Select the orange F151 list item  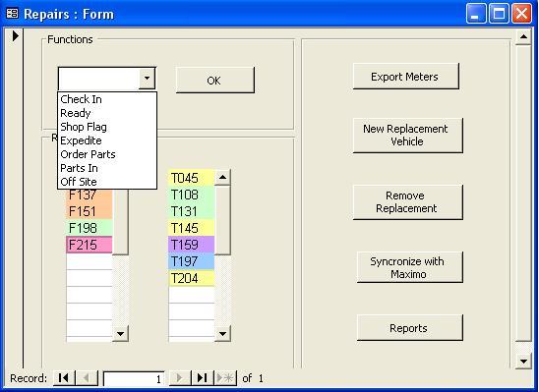point(90,211)
